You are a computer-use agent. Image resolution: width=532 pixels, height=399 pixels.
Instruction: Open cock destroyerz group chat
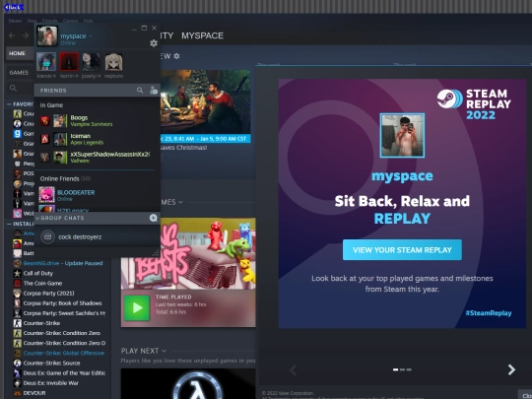97,236
